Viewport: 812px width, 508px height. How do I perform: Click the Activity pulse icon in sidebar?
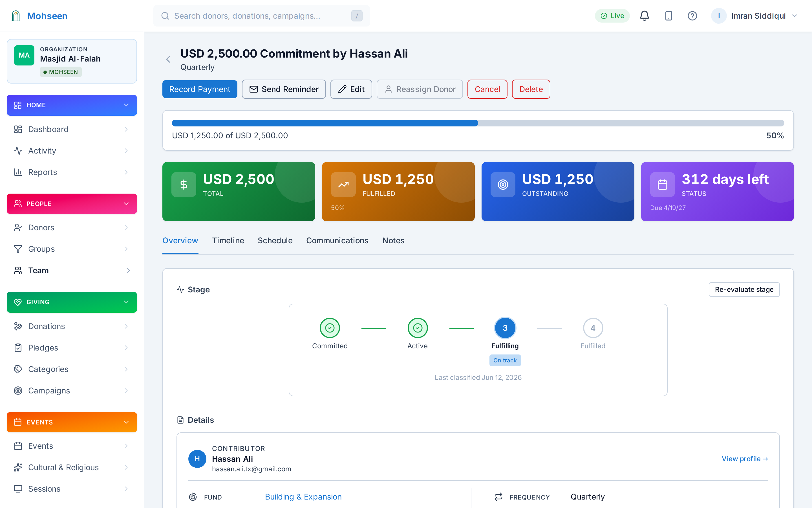pyautogui.click(x=18, y=151)
